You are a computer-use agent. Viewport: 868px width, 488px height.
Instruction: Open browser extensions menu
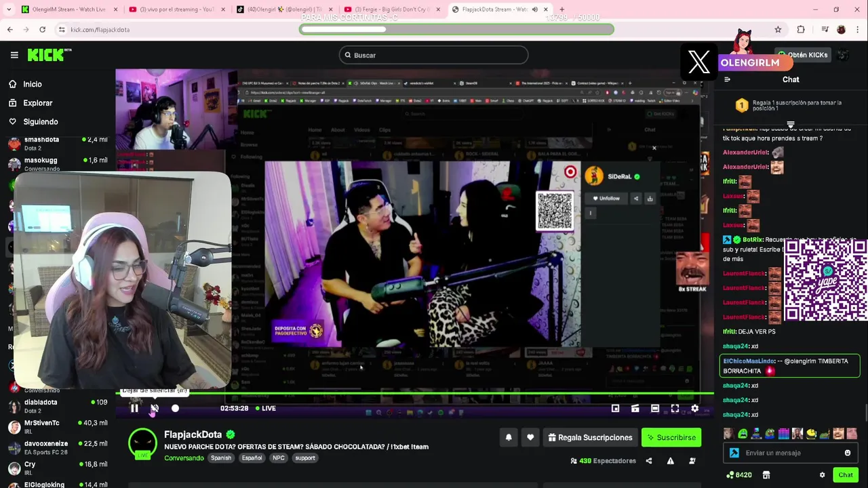[x=801, y=29]
